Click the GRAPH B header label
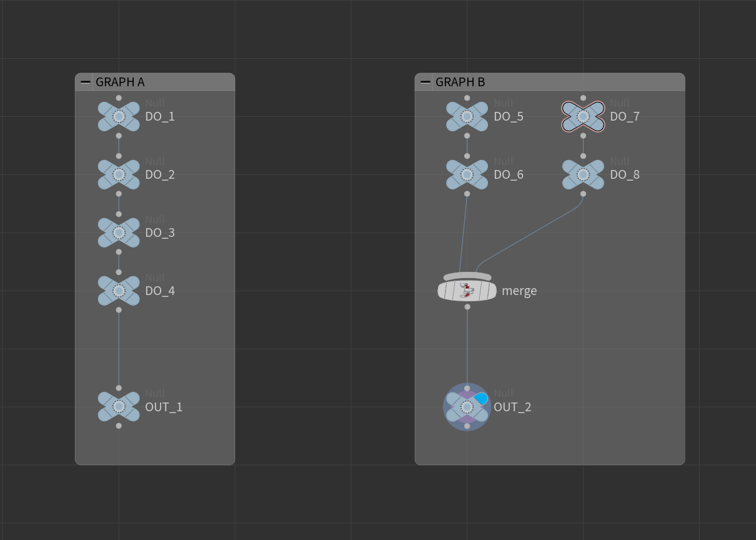Screen dimensions: 756x540 (x=460, y=82)
